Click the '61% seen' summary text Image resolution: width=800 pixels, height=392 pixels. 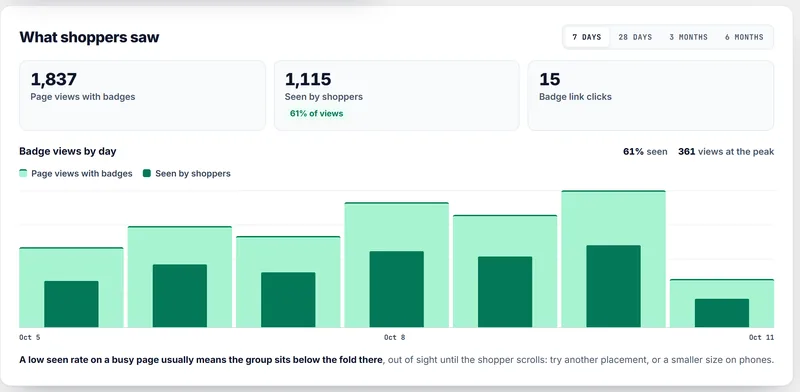click(645, 152)
